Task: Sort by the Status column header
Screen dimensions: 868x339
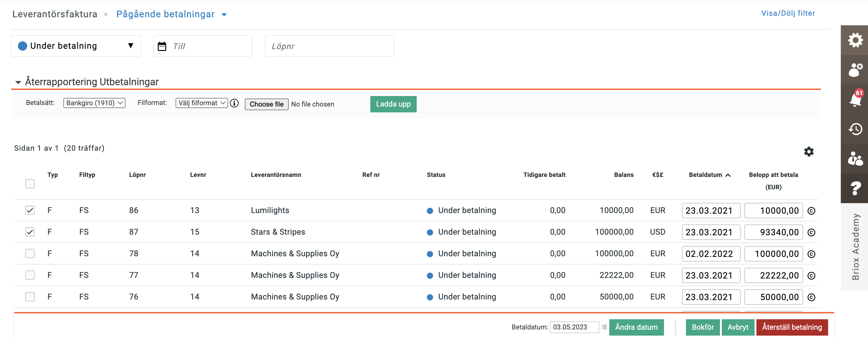Action: [436, 175]
